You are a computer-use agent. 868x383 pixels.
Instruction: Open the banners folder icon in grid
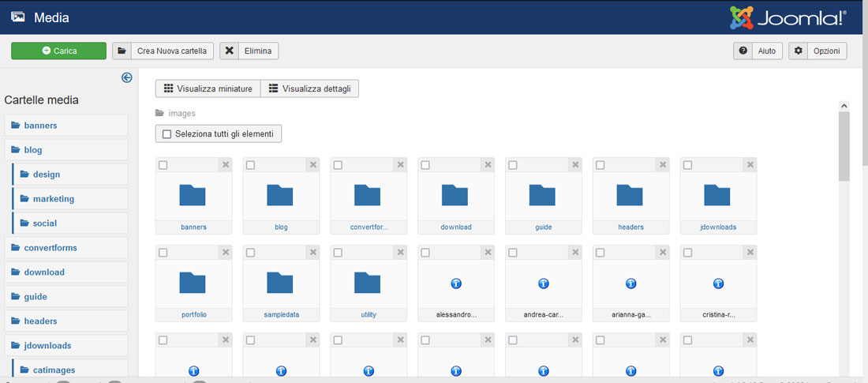click(x=193, y=195)
